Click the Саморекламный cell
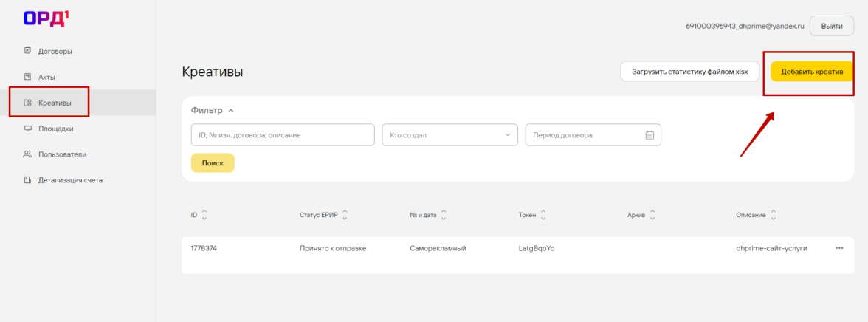The image size is (868, 322). coord(438,248)
